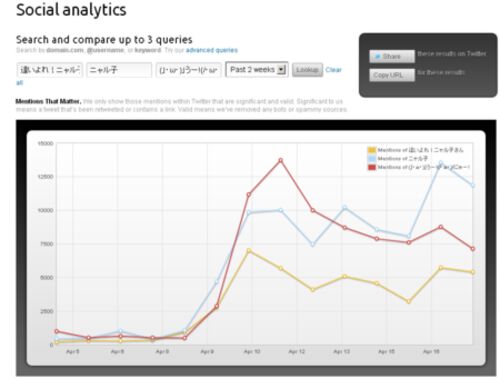This screenshot has width=500, height=379.
Task: Click the lowest yellow point before Apr 16
Action: point(409,302)
